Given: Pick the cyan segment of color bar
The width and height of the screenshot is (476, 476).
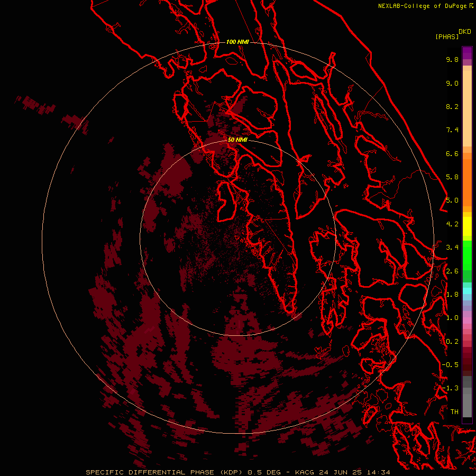Looking at the screenshot, I should point(467,290).
